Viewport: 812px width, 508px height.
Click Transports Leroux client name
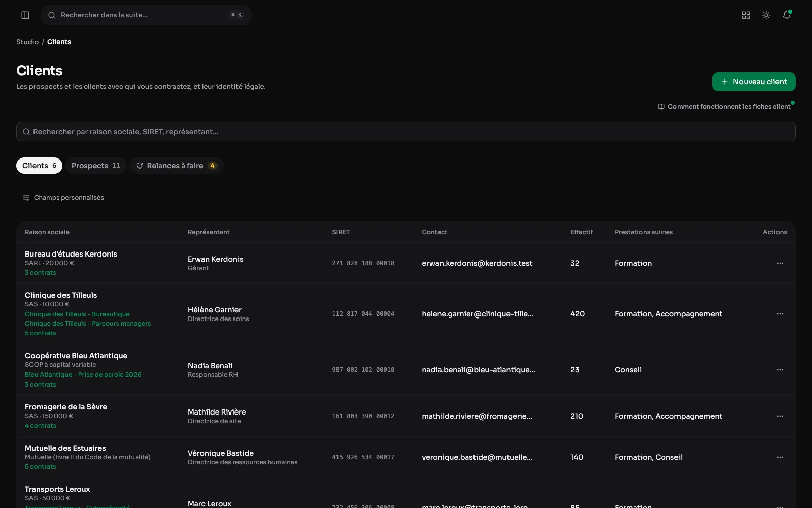[x=57, y=489]
